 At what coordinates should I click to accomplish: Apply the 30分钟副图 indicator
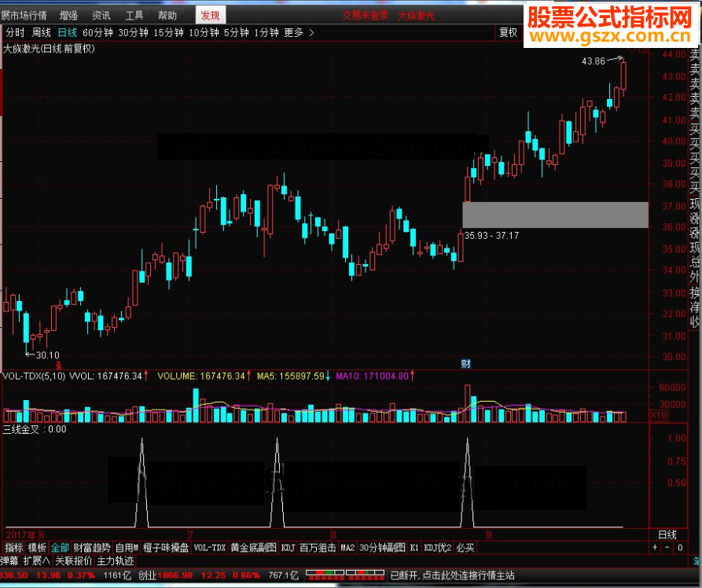pyautogui.click(x=382, y=548)
